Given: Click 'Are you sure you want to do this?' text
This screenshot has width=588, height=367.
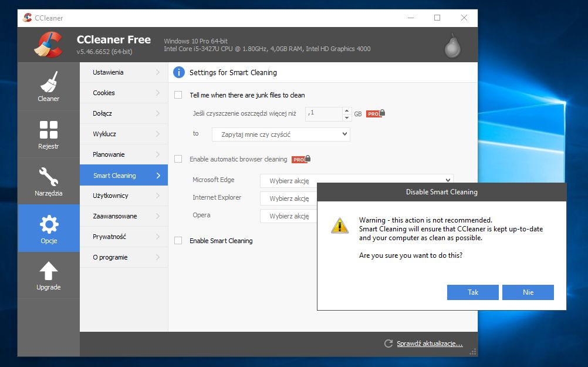Looking at the screenshot, I should point(411,255).
